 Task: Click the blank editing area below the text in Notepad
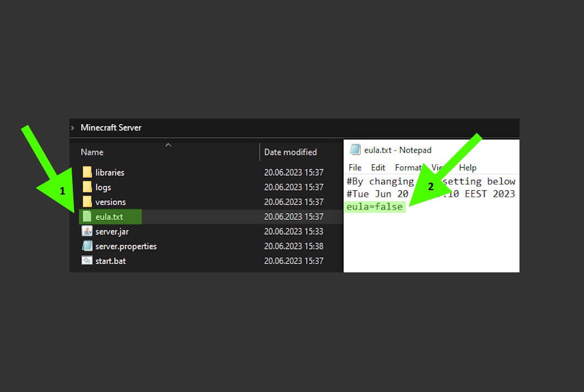click(x=431, y=242)
